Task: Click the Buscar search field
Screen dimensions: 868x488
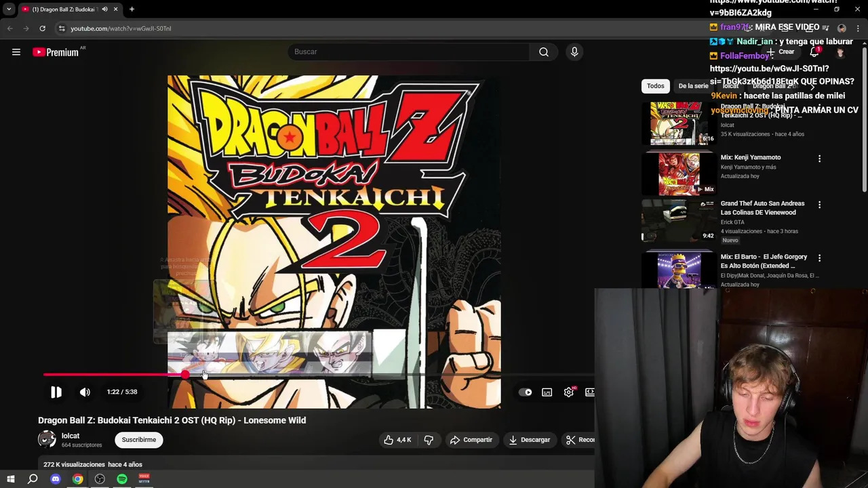Action: coord(409,52)
